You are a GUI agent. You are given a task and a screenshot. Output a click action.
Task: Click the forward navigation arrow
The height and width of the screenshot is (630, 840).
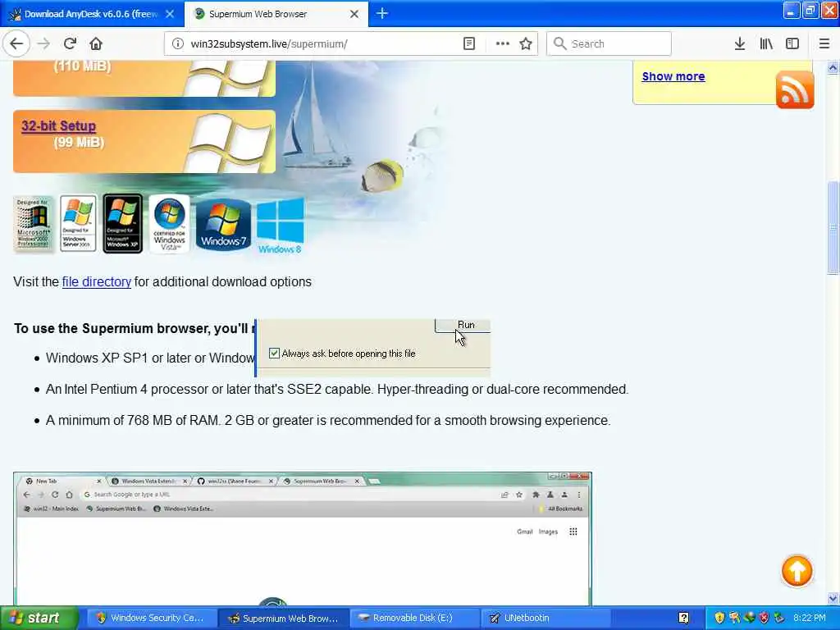[44, 43]
